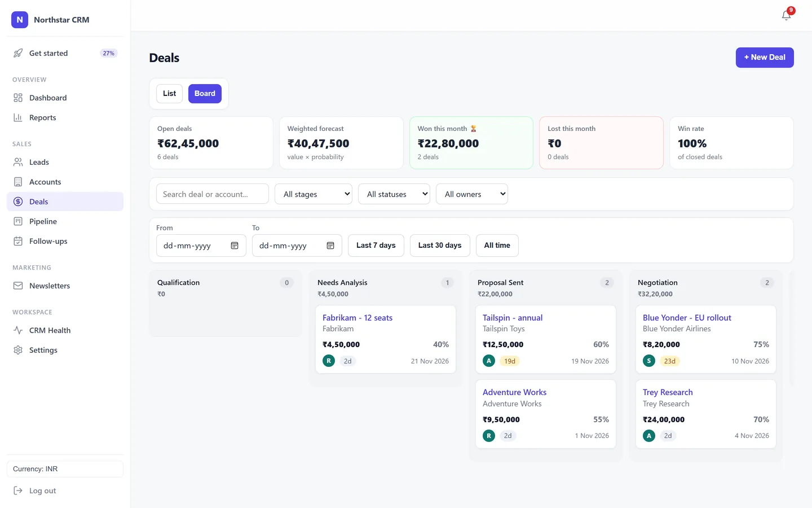This screenshot has width=812, height=508.
Task: Click the Reports chart icon
Action: [x=18, y=117]
